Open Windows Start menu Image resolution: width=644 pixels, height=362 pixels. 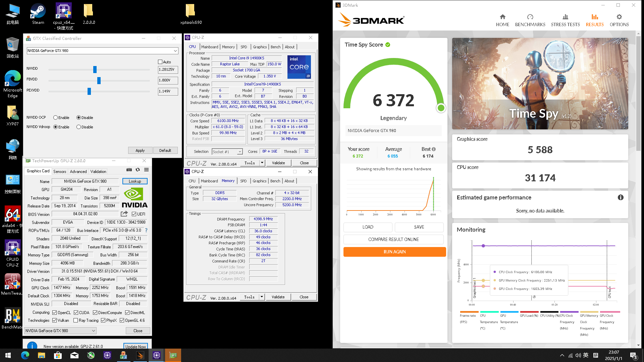tap(8, 355)
